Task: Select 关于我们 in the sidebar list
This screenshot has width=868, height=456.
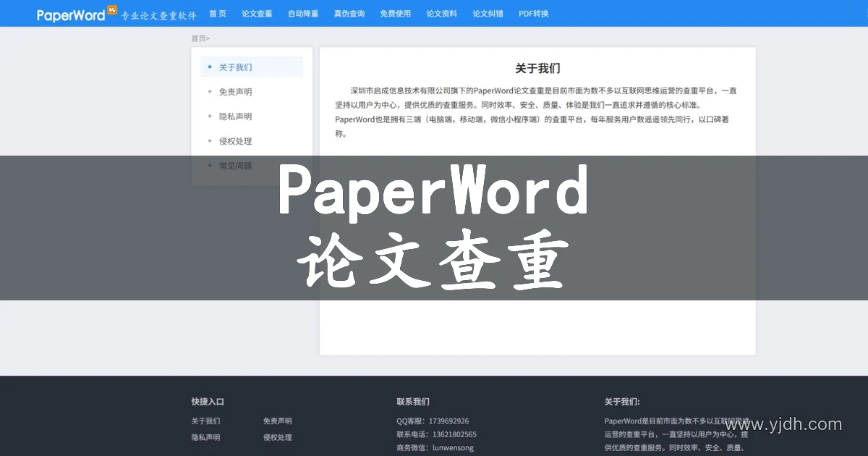Action: (x=252, y=67)
